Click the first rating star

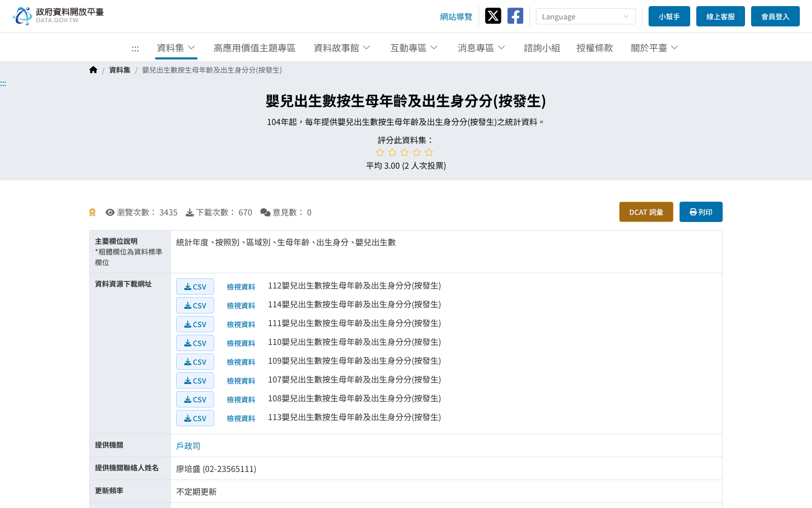point(380,152)
